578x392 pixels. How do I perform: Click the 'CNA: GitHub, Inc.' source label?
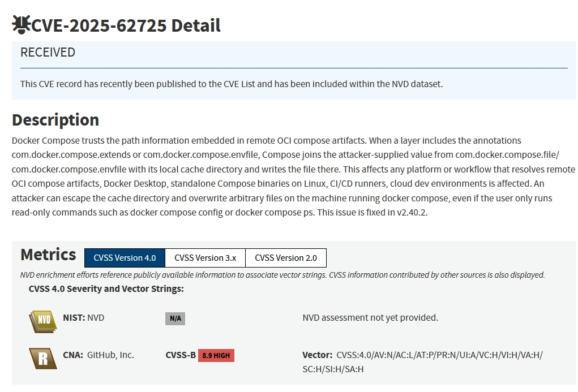coord(99,355)
